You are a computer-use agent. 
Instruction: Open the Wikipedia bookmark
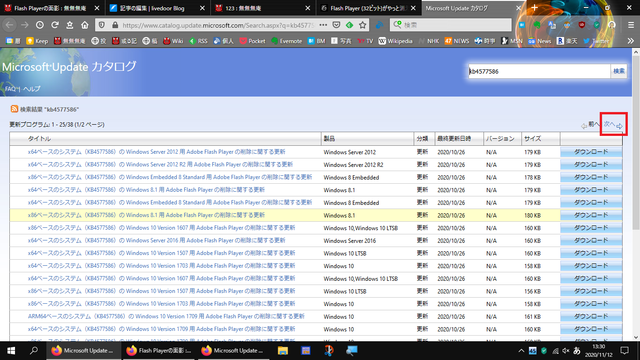tap(396, 41)
